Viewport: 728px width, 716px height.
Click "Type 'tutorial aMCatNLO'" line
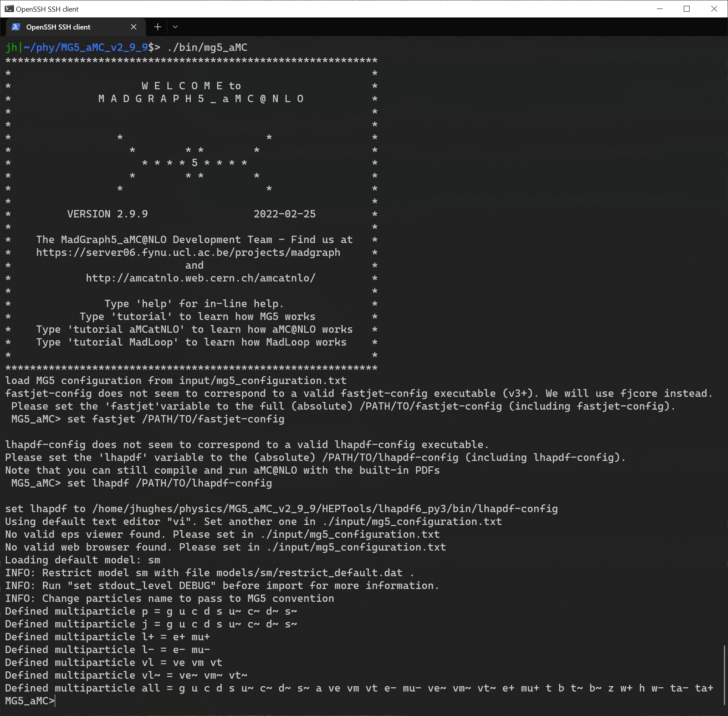[195, 329]
